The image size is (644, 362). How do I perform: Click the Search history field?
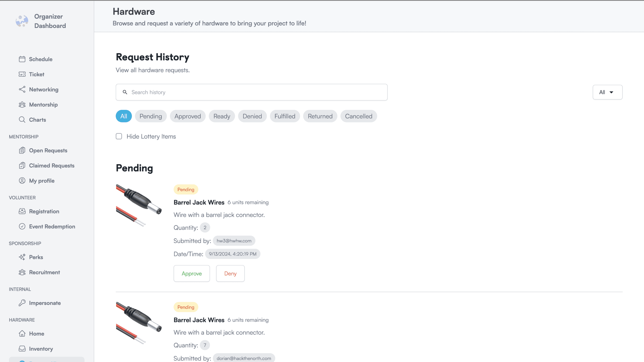(252, 92)
